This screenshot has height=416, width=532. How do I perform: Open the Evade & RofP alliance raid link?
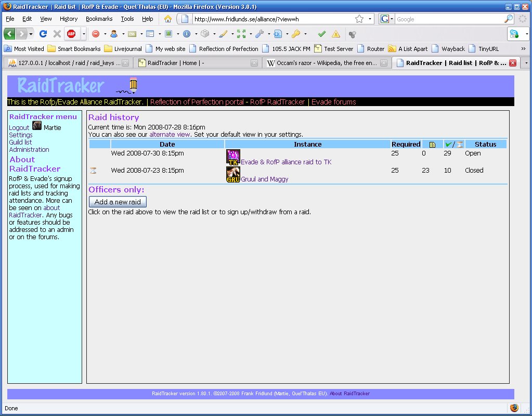(286, 162)
